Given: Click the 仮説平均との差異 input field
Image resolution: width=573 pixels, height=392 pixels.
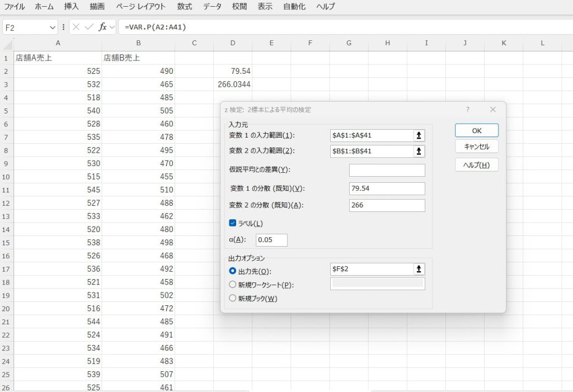Looking at the screenshot, I should (x=387, y=170).
